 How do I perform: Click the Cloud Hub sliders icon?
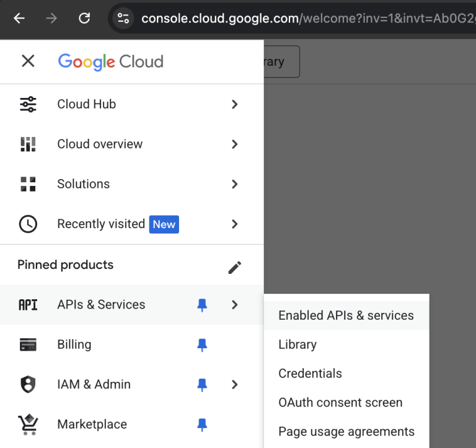pos(28,104)
